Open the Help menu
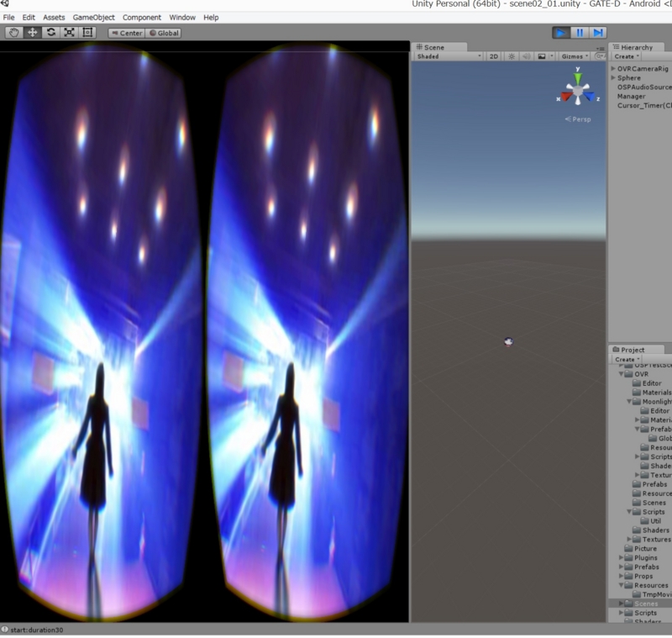Image resolution: width=672 pixels, height=638 pixels. (x=211, y=18)
